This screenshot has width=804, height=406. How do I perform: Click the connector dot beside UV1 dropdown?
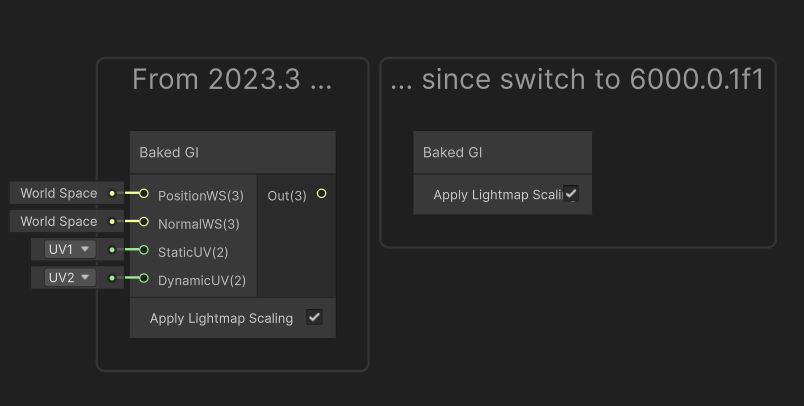pos(112,250)
